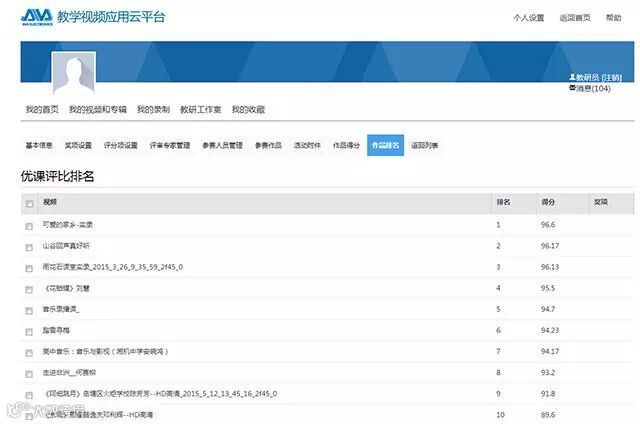Open video title ending 2015_5_12_13_45_16_2f45_0

pyautogui.click(x=160, y=394)
